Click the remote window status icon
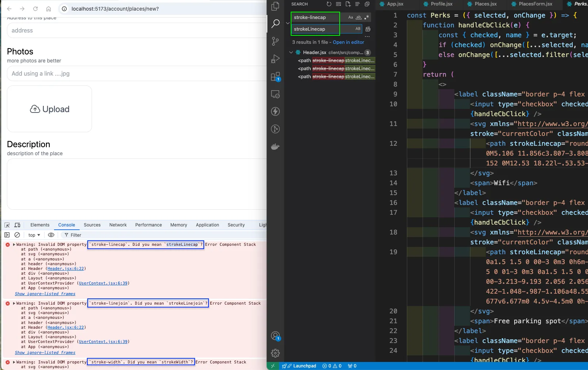This screenshot has width=588, height=370. click(x=272, y=366)
